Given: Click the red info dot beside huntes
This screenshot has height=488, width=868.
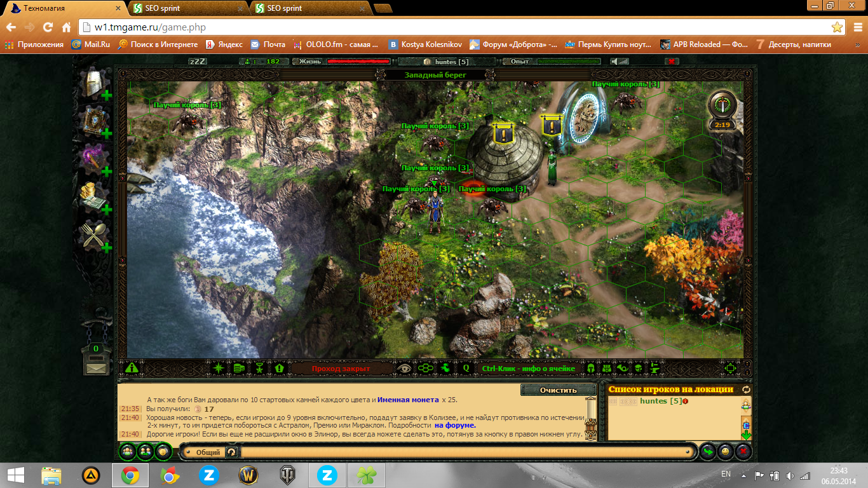Looking at the screenshot, I should coord(686,401).
